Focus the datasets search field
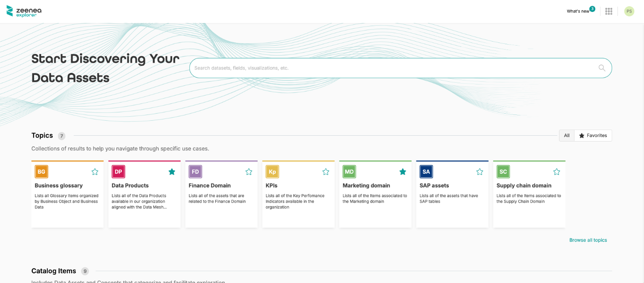Image resolution: width=644 pixels, height=283 pixels. click(394, 68)
